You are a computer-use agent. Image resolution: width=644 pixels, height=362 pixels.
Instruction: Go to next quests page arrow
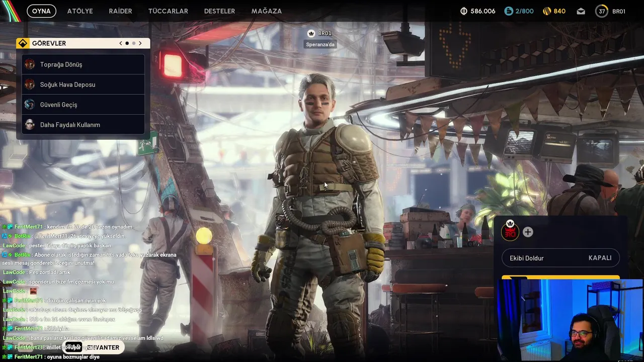(x=140, y=43)
